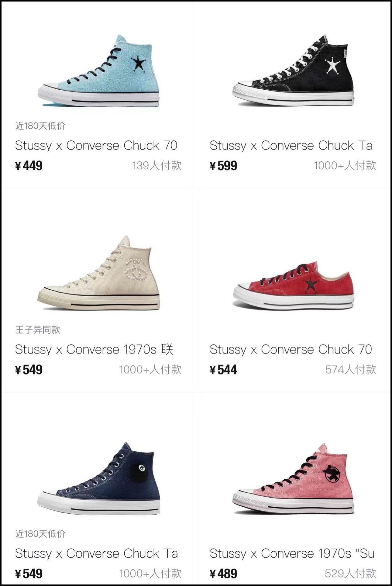Open the red low-top sneaker image
The image size is (392, 586).
(x=293, y=286)
